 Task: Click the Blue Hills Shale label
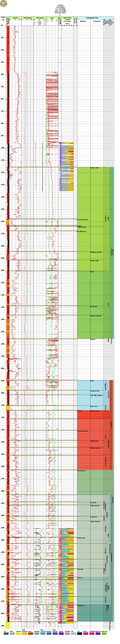pos(82,231)
